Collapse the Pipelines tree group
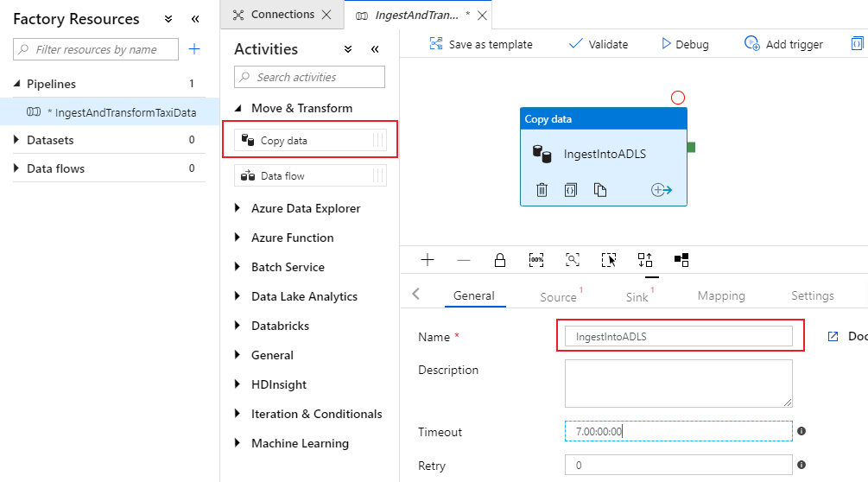 click(16, 84)
